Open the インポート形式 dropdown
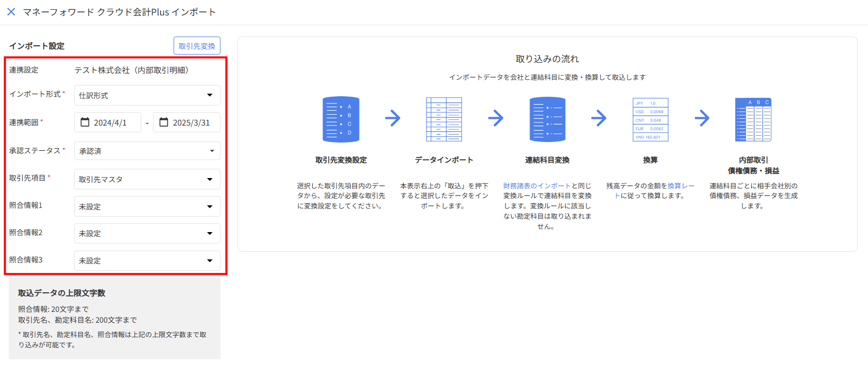Screen dimensions: 868x369 [147, 95]
